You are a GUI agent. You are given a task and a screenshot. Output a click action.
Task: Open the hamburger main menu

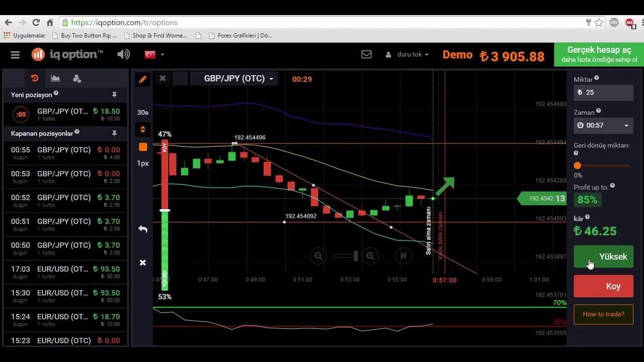(15, 55)
